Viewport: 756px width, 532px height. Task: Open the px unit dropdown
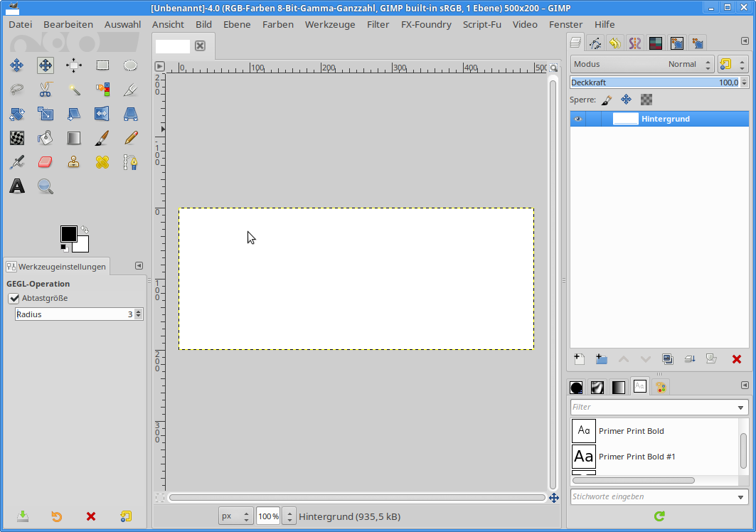click(x=235, y=516)
